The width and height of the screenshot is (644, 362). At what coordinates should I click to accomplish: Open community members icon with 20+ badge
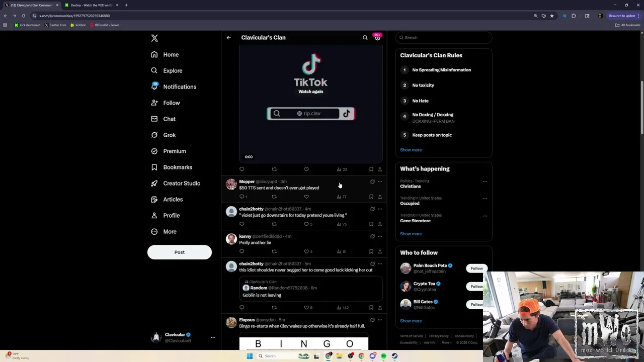377,37
